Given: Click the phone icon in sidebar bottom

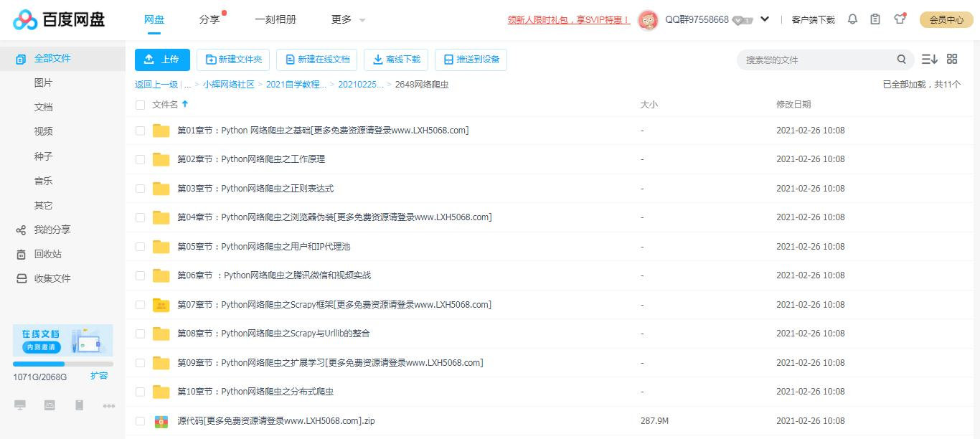Looking at the screenshot, I should 79,405.
